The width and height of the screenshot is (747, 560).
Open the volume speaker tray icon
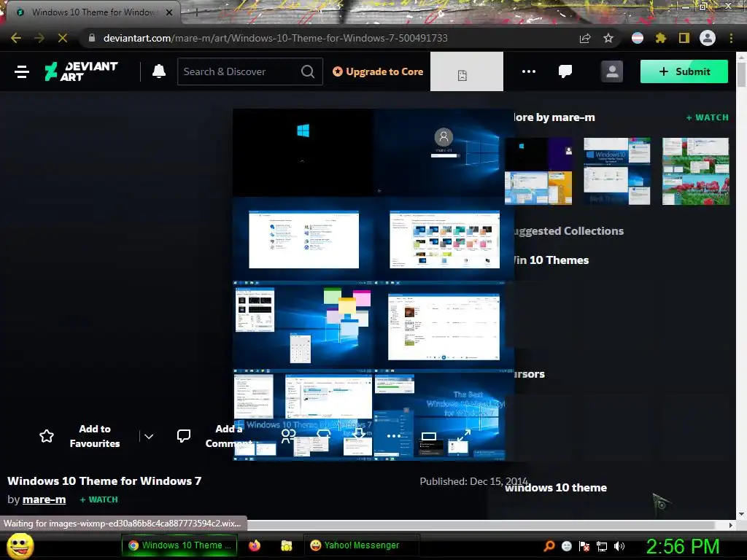pyautogui.click(x=619, y=545)
